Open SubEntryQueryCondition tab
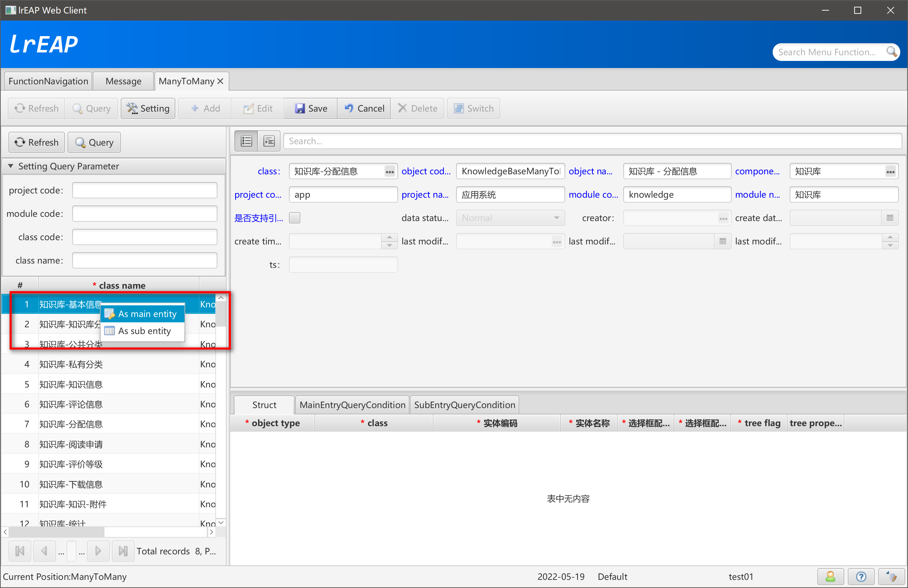The height and width of the screenshot is (588, 908). pos(464,405)
